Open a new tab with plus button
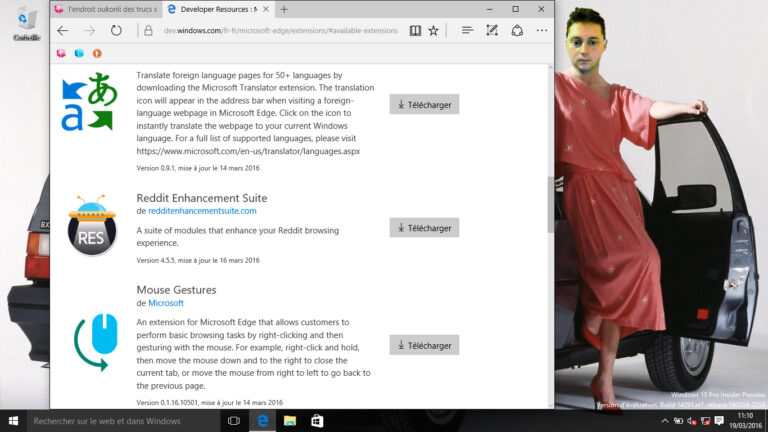Image resolution: width=768 pixels, height=432 pixels. [284, 9]
